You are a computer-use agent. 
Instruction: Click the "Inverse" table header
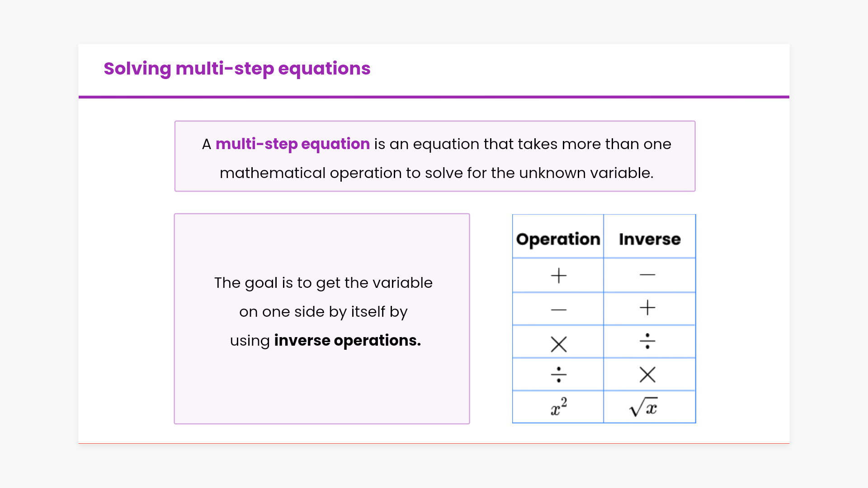[650, 239]
